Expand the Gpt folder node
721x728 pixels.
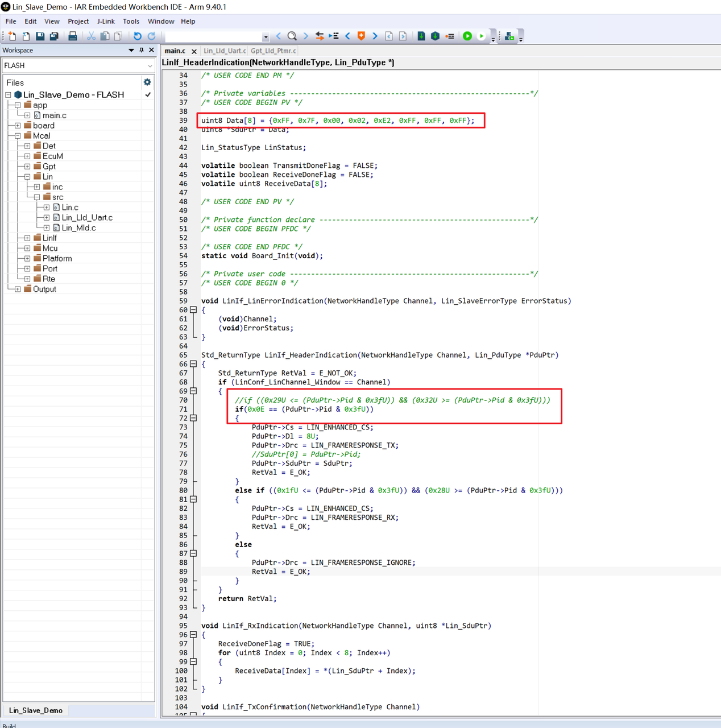point(27,167)
